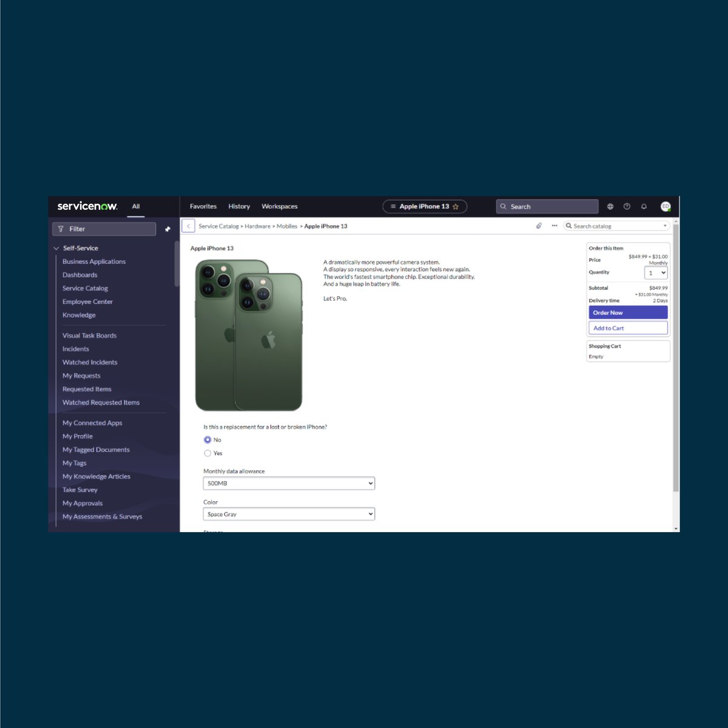The width and height of the screenshot is (728, 728).
Task: Open My Profile
Action: (78, 436)
